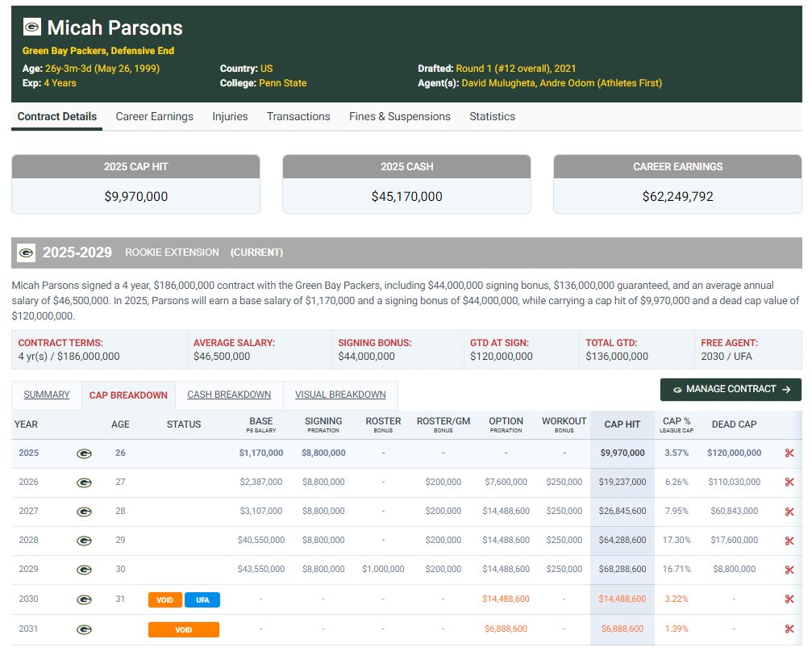Click the red scissors cut icon for 2027
Screen dimensions: 812x664
tap(789, 512)
